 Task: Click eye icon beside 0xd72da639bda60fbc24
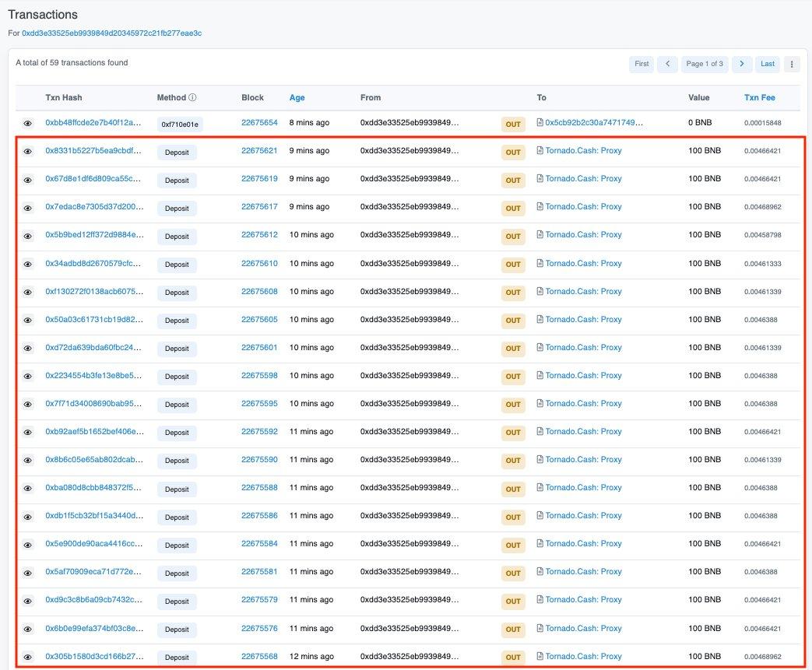tap(28, 348)
